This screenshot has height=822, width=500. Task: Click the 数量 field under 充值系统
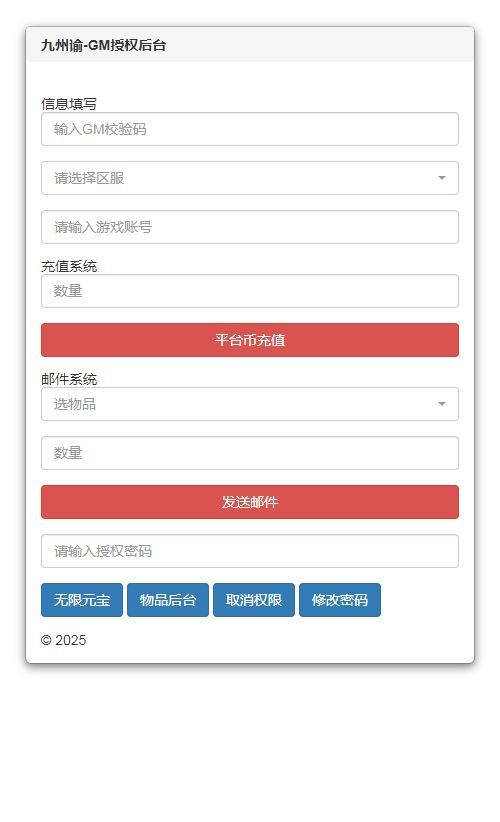249,291
